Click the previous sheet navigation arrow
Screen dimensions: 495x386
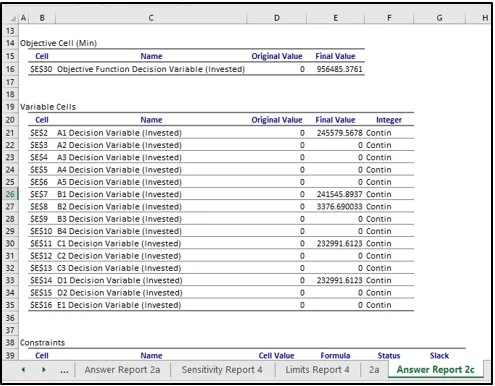pos(23,370)
